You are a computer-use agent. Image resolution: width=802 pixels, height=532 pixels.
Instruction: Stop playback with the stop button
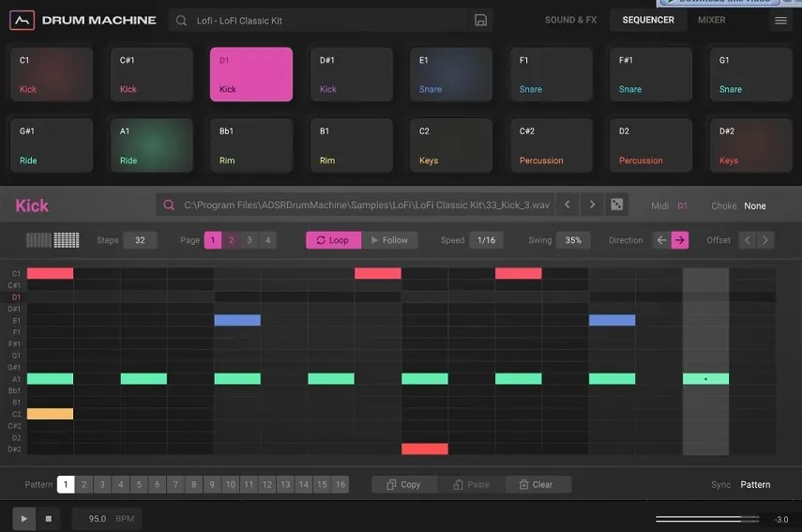coord(49,519)
